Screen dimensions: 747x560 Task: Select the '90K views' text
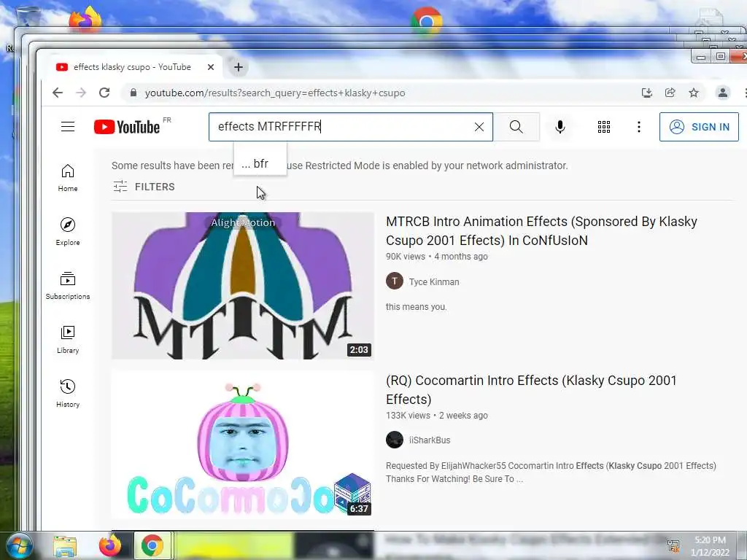click(406, 257)
